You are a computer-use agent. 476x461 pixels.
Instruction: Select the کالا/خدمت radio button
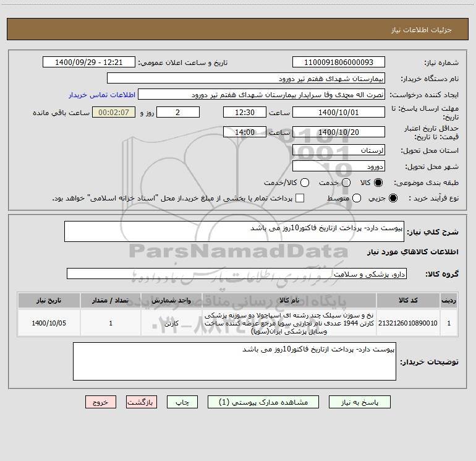click(x=305, y=183)
